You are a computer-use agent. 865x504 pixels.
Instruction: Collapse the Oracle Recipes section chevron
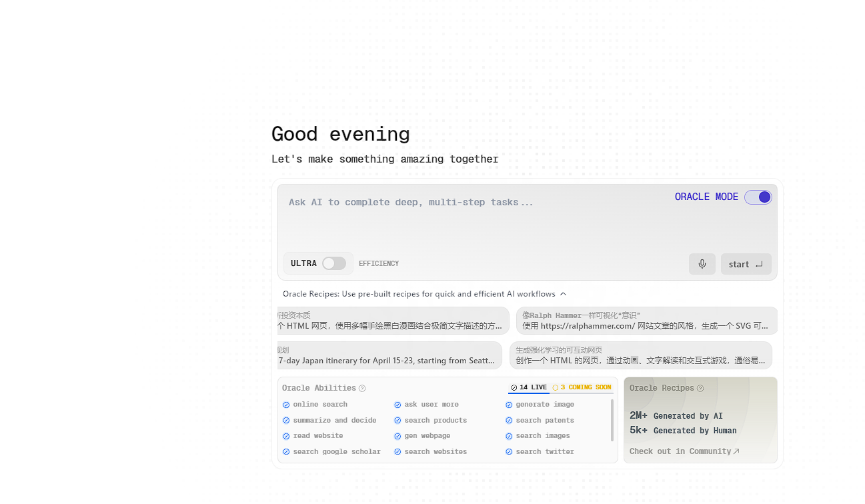(x=563, y=294)
